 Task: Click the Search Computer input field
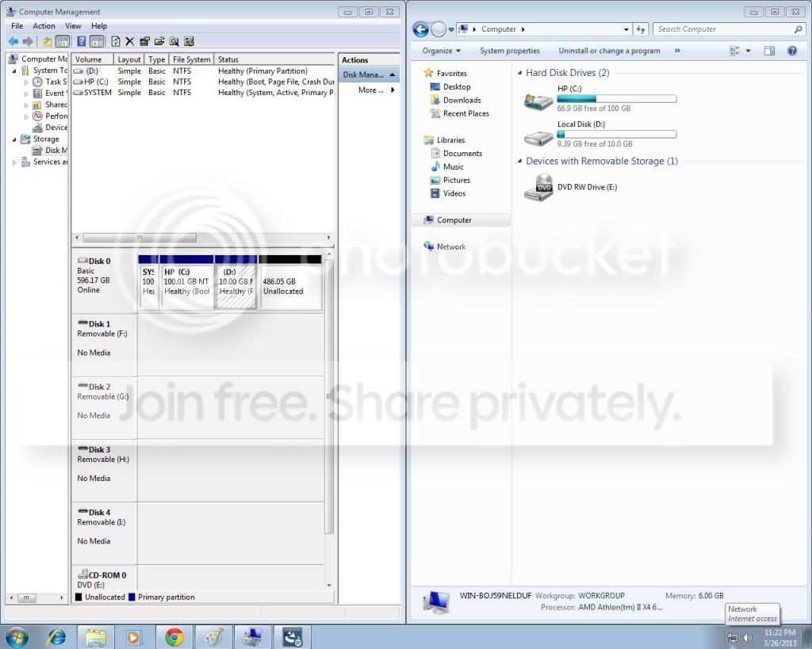[724, 29]
